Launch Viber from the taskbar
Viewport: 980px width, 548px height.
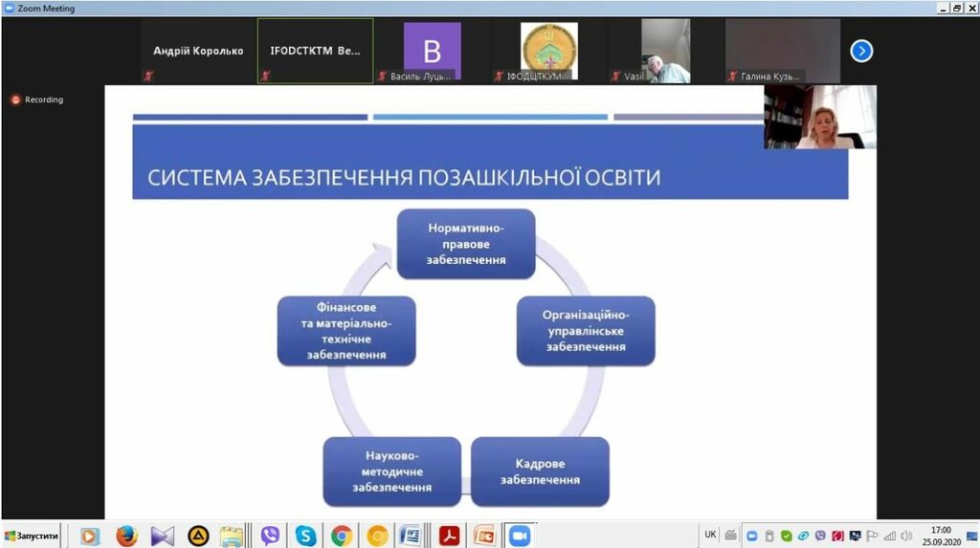(x=270, y=536)
